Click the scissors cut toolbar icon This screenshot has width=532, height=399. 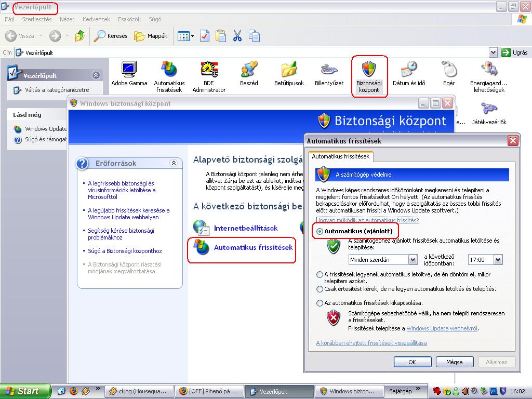[x=237, y=36]
